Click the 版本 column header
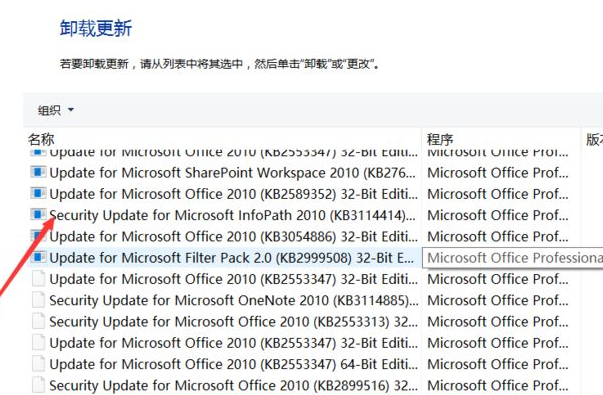This screenshot has height=395, width=603. pyautogui.click(x=593, y=139)
